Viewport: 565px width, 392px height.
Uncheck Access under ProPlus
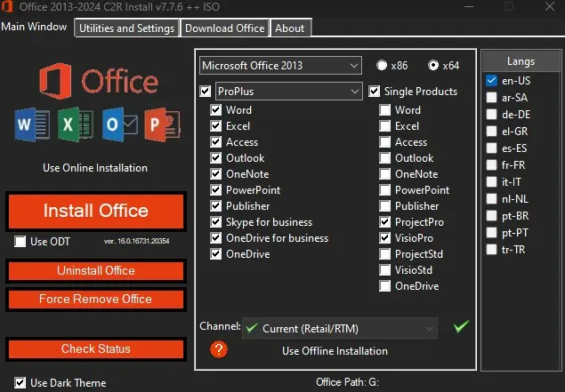(x=216, y=142)
